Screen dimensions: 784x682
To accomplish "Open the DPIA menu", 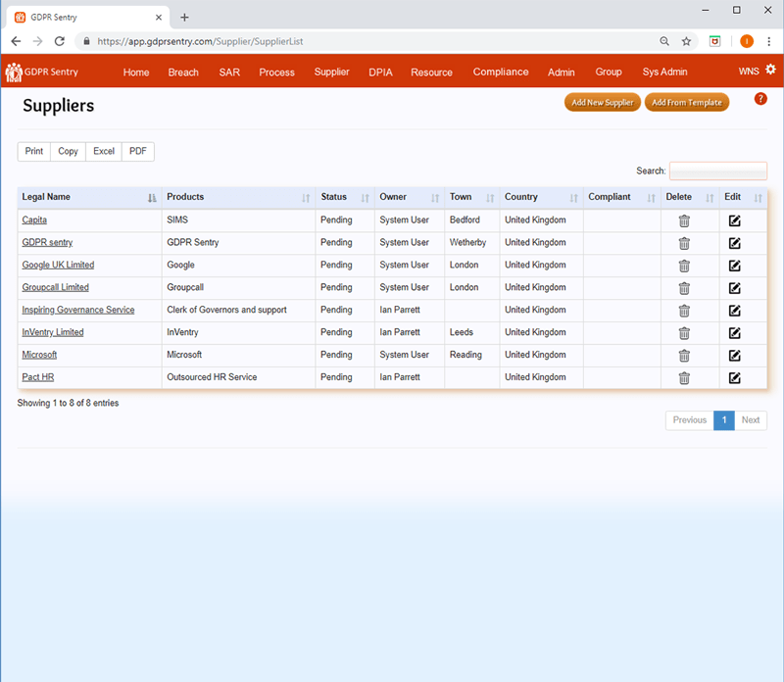I will 380,73.
